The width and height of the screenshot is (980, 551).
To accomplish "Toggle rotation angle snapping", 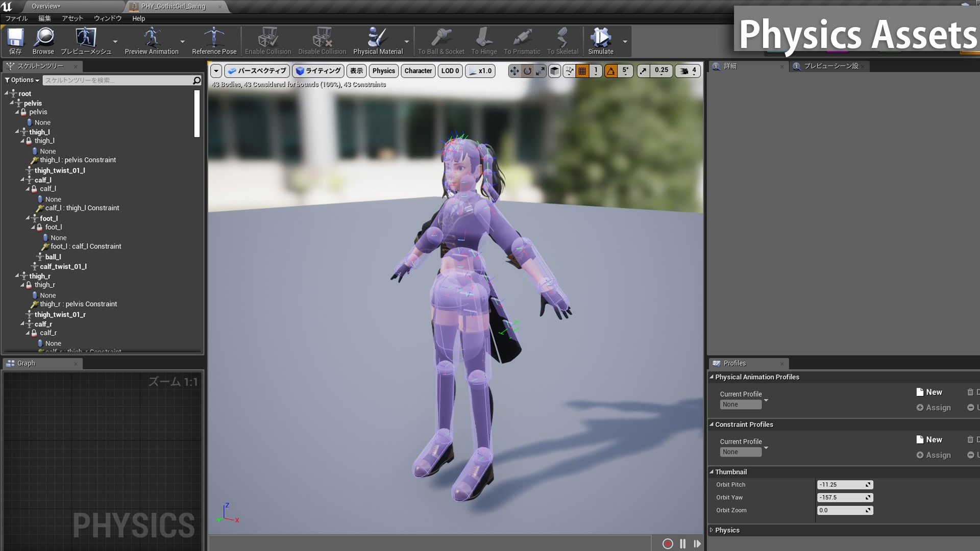I will 611,71.
